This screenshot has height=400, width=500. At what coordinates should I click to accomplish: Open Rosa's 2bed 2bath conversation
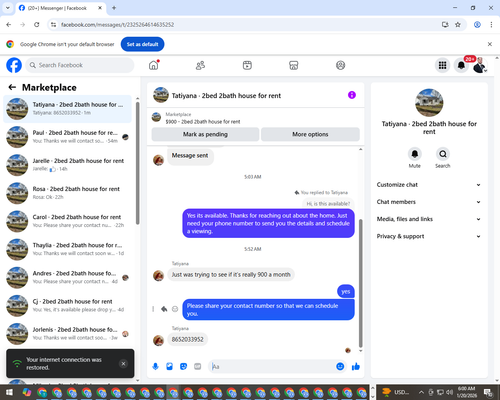[67, 193]
